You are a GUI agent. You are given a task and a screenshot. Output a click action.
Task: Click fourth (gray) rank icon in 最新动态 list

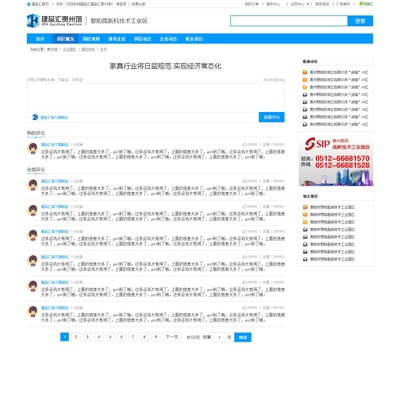(x=305, y=95)
